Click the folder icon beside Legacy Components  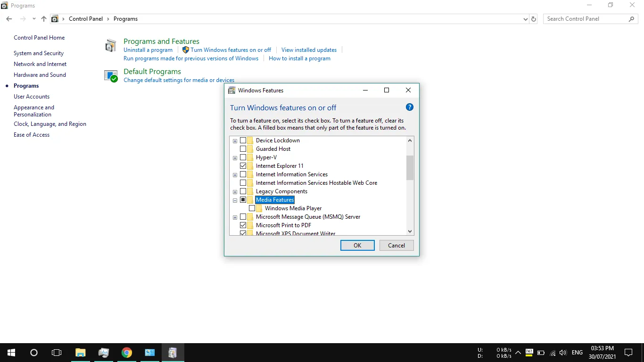pyautogui.click(x=250, y=191)
